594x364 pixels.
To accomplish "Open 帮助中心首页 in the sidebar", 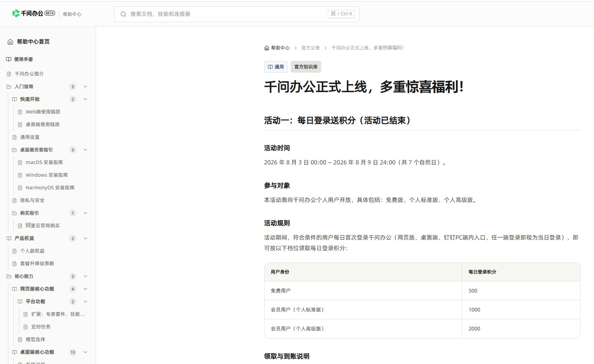I will [x=33, y=42].
